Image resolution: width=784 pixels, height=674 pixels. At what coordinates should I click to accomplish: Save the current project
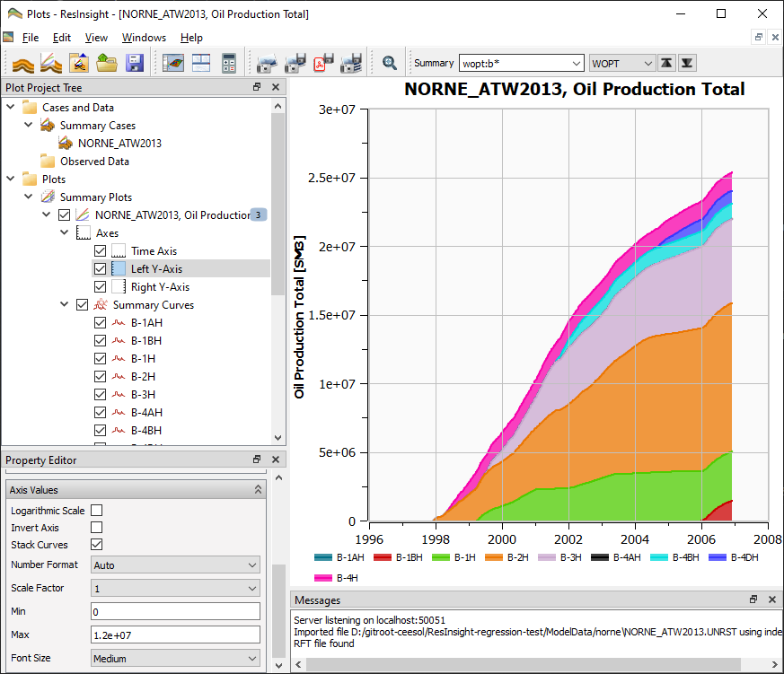coord(135,63)
